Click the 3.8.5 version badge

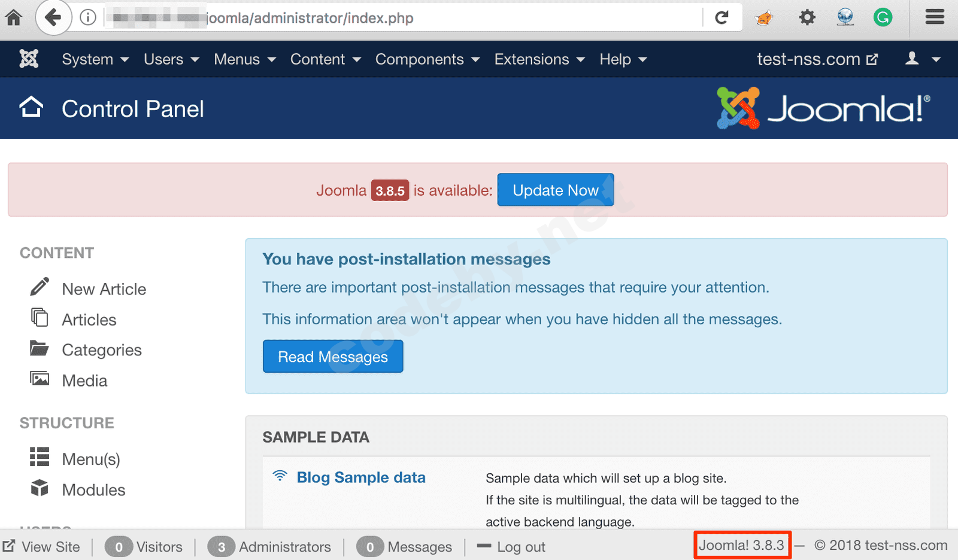390,190
